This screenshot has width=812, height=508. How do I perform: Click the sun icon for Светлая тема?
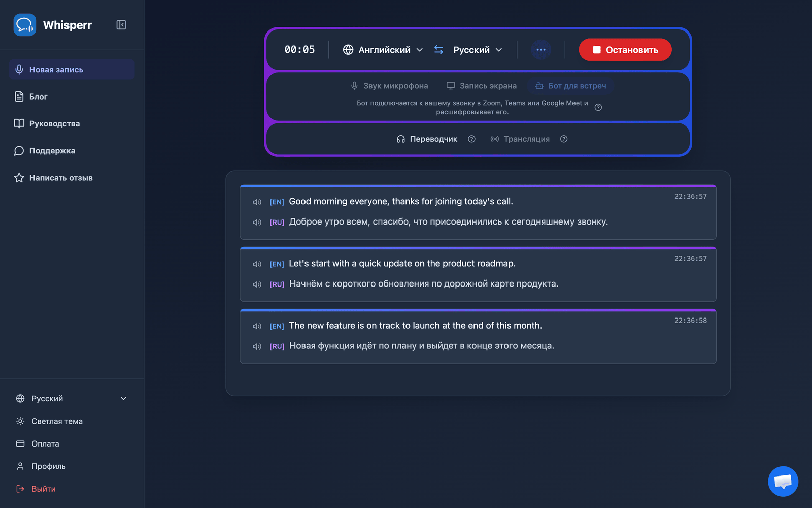pyautogui.click(x=20, y=421)
